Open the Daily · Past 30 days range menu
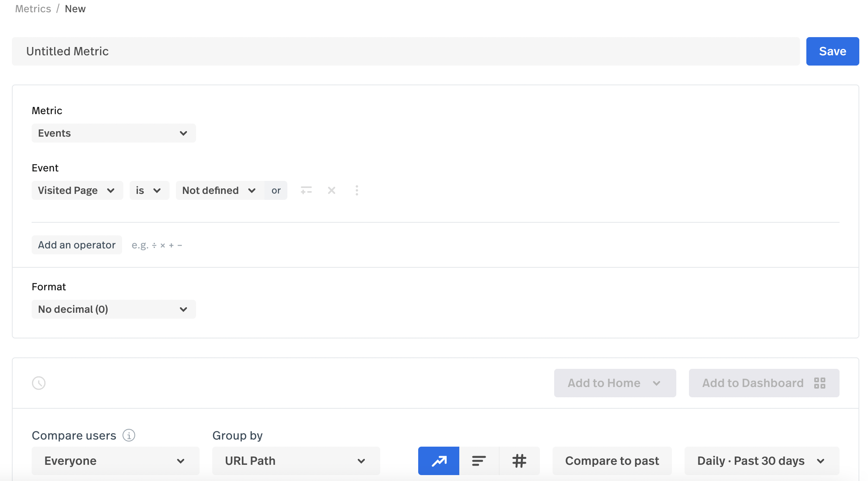Screen dimensions: 868x481 click(761, 461)
